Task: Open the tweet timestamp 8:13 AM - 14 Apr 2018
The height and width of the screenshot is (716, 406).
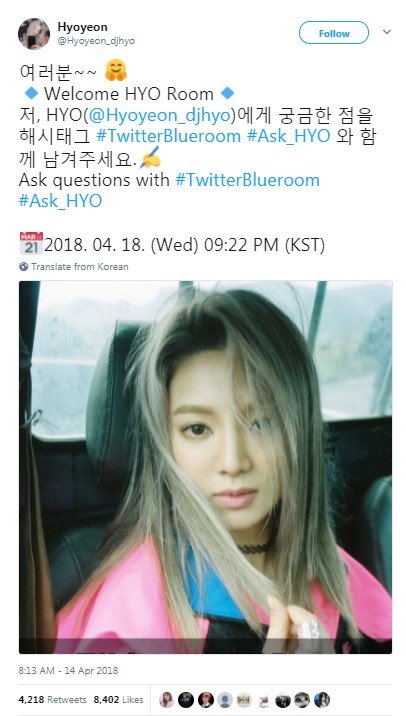Action: [68, 671]
